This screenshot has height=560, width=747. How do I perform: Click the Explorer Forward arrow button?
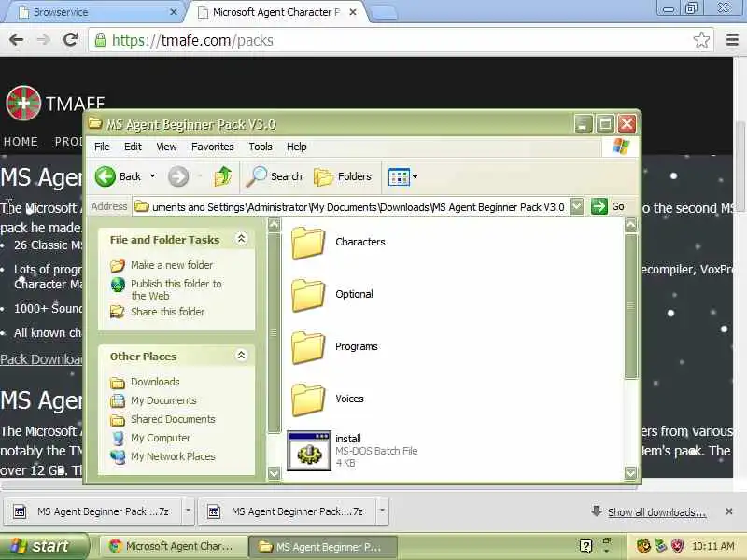click(178, 176)
